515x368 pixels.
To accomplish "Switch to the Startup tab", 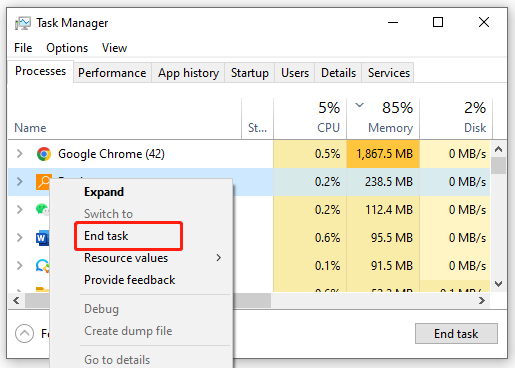I will [x=250, y=73].
